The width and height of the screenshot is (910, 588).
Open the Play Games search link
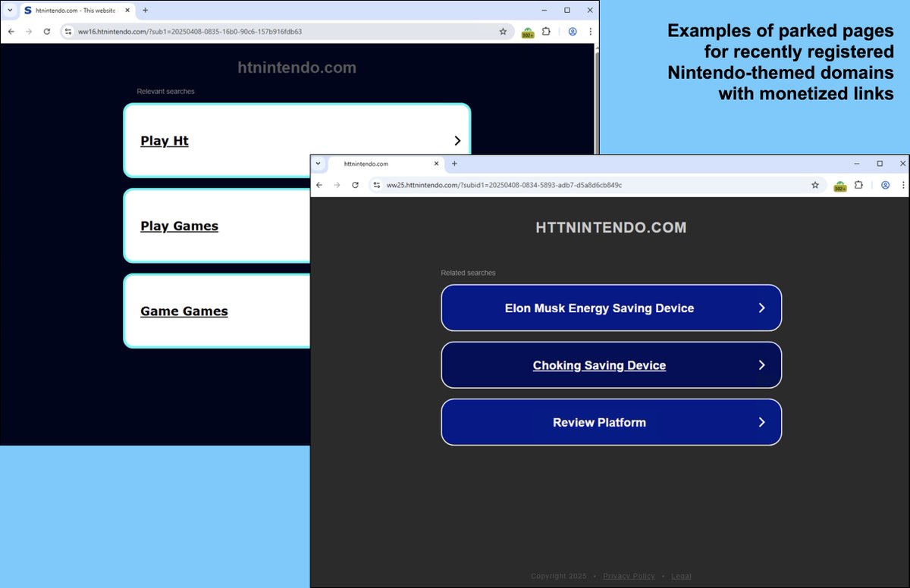[x=179, y=226]
